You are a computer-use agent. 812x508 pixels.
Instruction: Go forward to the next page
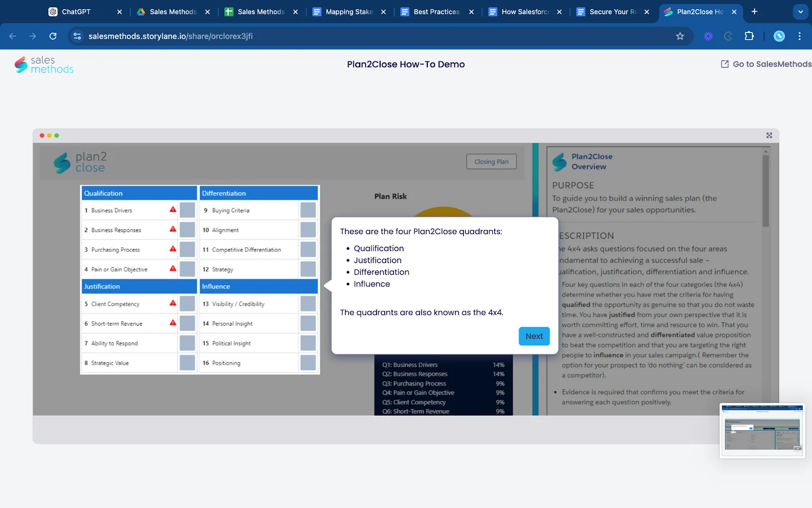pos(32,36)
